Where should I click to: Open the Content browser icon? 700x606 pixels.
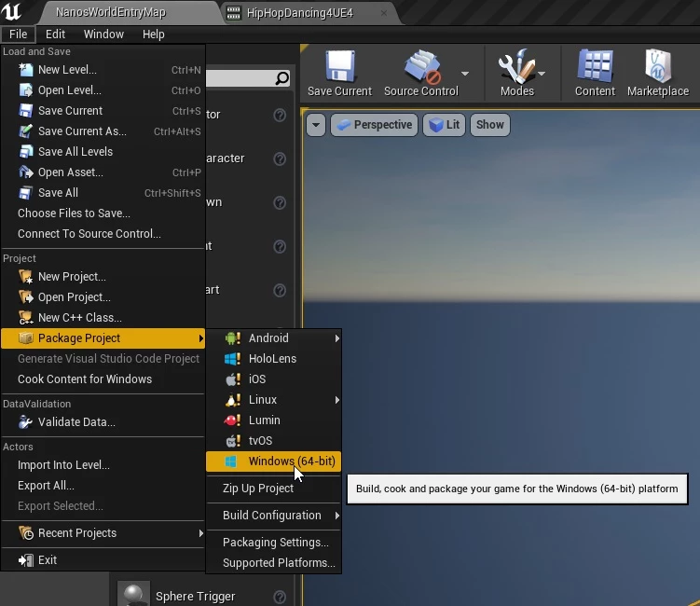tap(595, 66)
